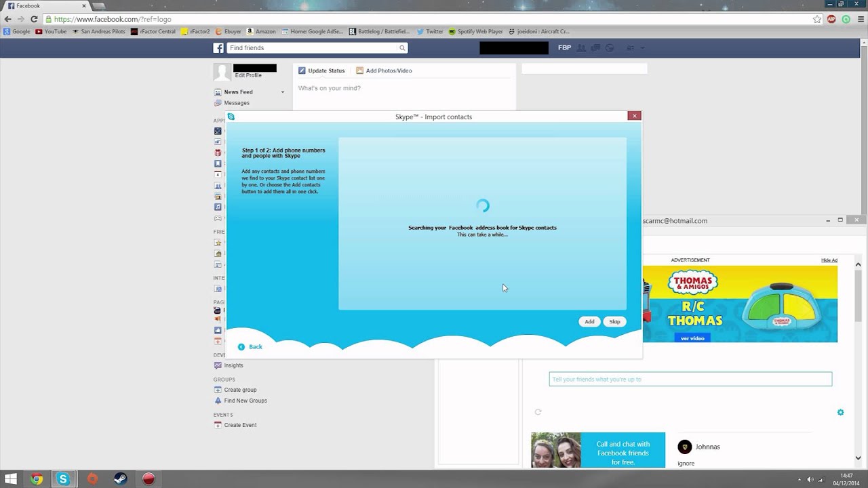Click Chrome address bar URL
This screenshot has height=488, width=868.
[x=112, y=19]
